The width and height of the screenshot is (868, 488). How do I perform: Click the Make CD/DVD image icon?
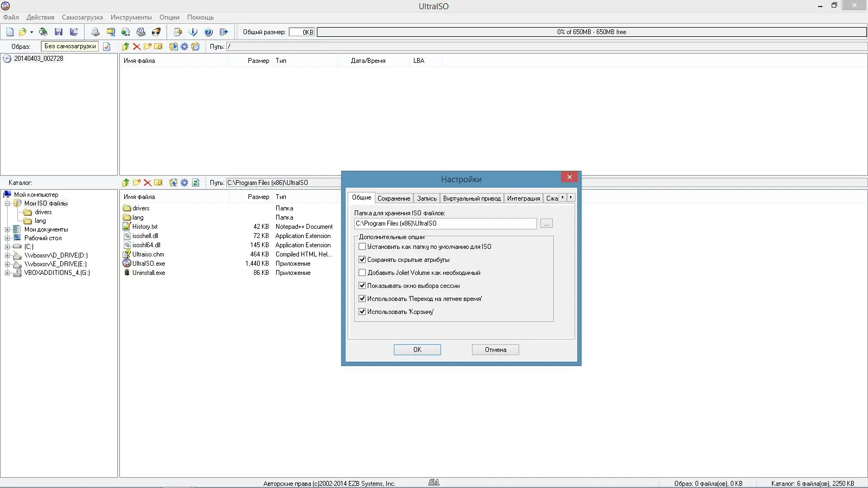pos(95,32)
